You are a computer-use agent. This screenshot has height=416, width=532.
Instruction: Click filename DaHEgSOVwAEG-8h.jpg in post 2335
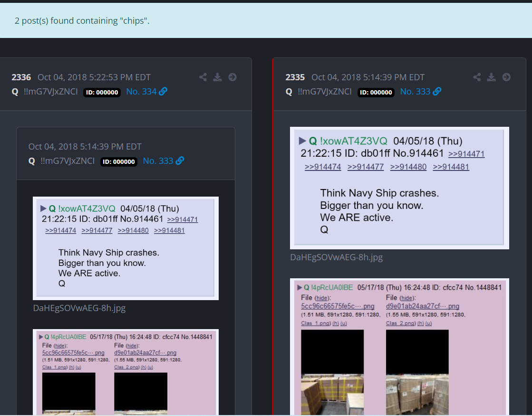[x=336, y=257]
